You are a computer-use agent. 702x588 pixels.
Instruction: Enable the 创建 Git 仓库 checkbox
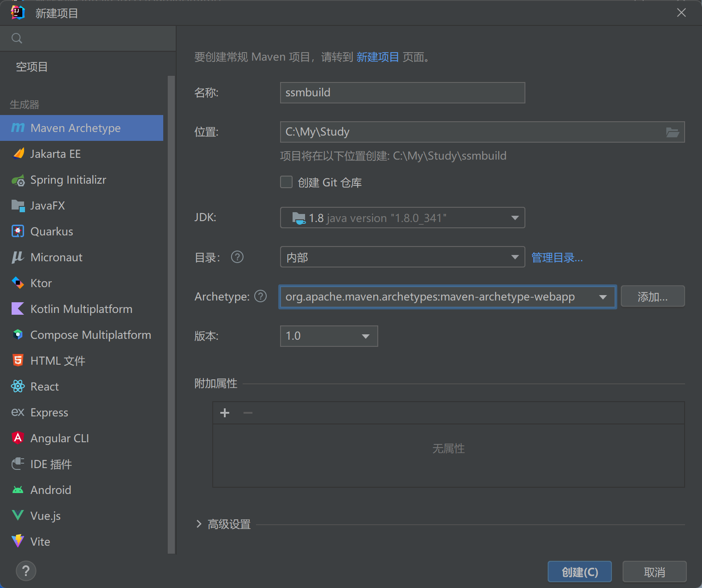coord(286,182)
